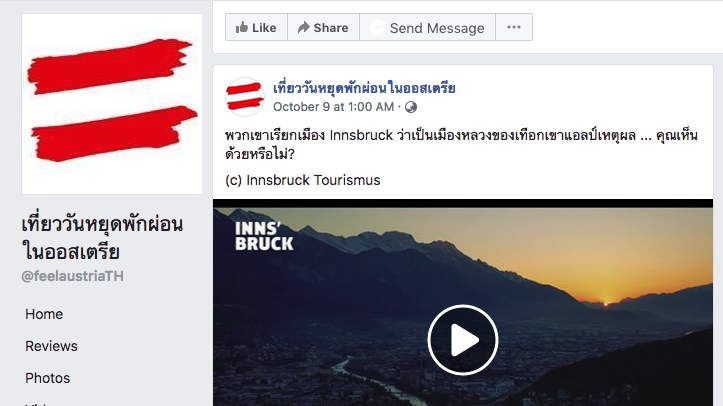Click the @feelaustriaTH username
The width and height of the screenshot is (723, 406).
pos(72,276)
